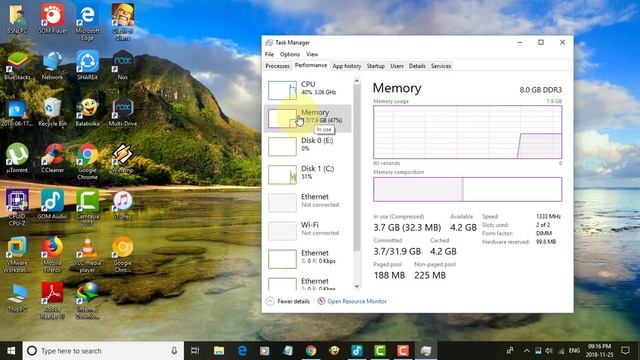Open Clash of Clans desktop icon
Image resolution: width=640 pixels, height=360 pixels.
[x=123, y=22]
